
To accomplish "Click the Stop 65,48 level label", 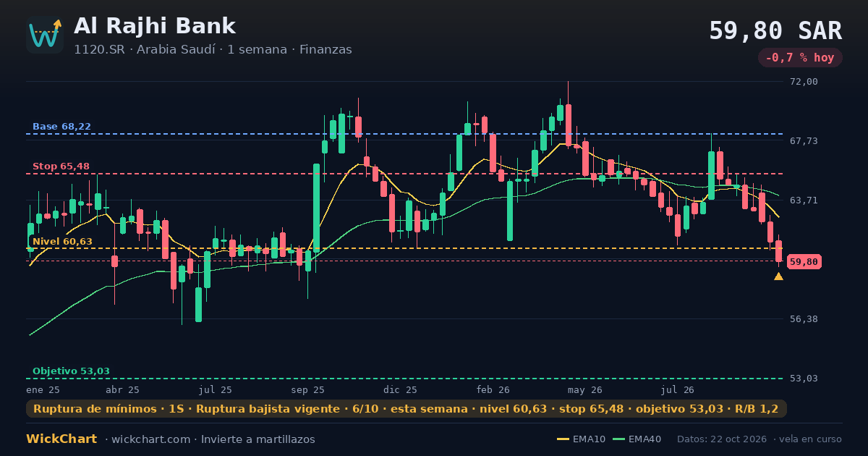I will (61, 166).
